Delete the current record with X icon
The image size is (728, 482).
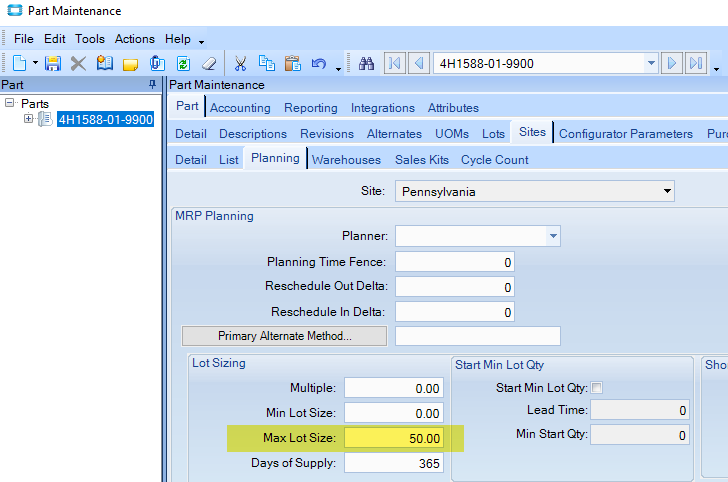(78, 63)
